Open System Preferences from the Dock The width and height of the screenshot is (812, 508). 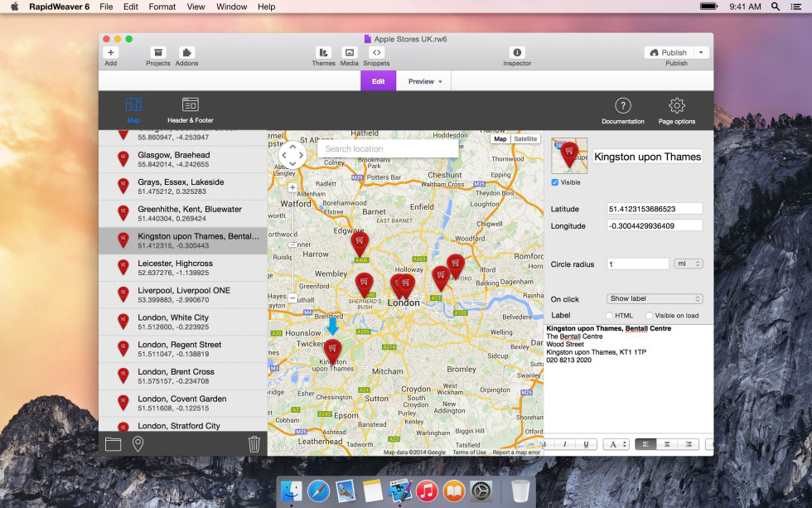click(481, 491)
